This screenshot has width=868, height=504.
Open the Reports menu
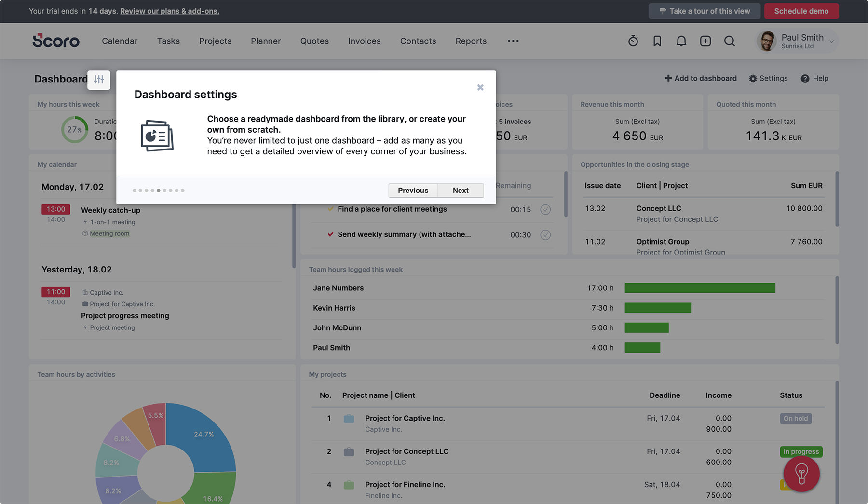click(x=471, y=41)
